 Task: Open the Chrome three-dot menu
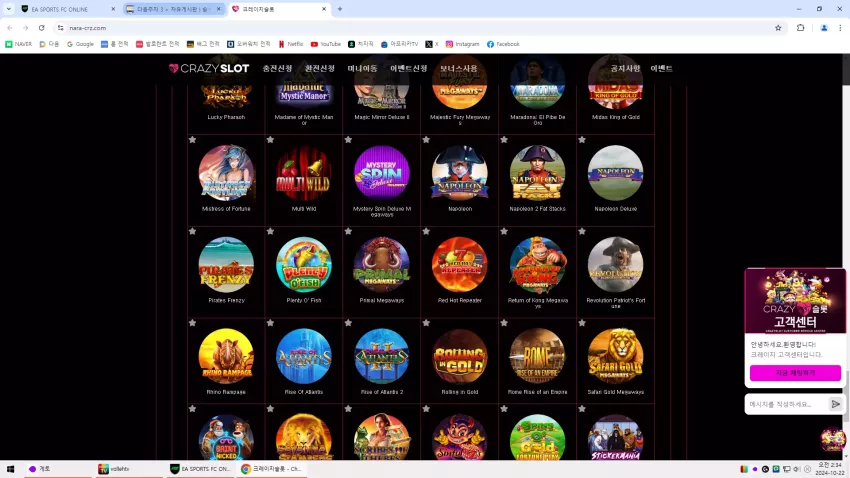840,28
